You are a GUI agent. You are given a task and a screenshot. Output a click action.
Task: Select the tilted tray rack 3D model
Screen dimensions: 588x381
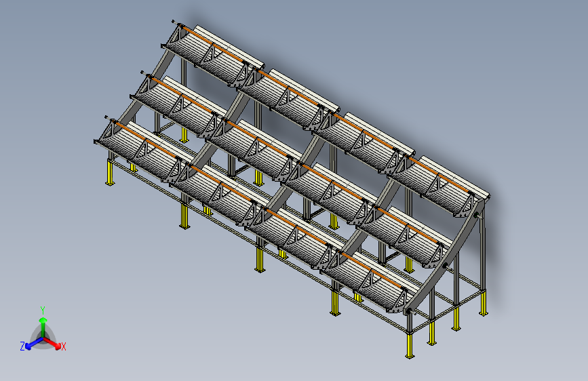(292, 189)
